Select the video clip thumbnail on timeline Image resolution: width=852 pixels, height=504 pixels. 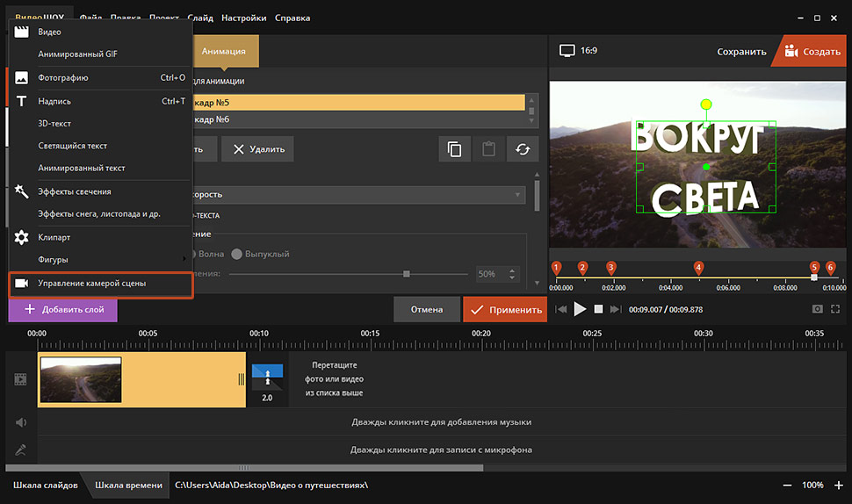81,379
